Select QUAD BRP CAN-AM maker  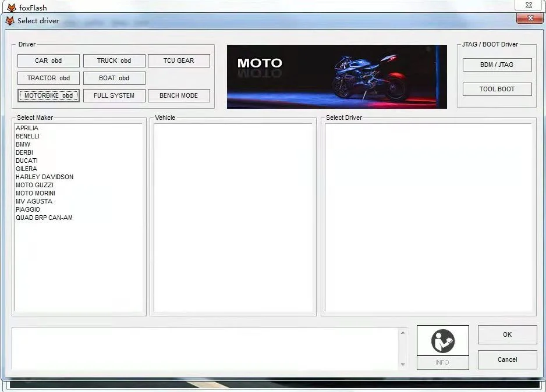click(44, 218)
